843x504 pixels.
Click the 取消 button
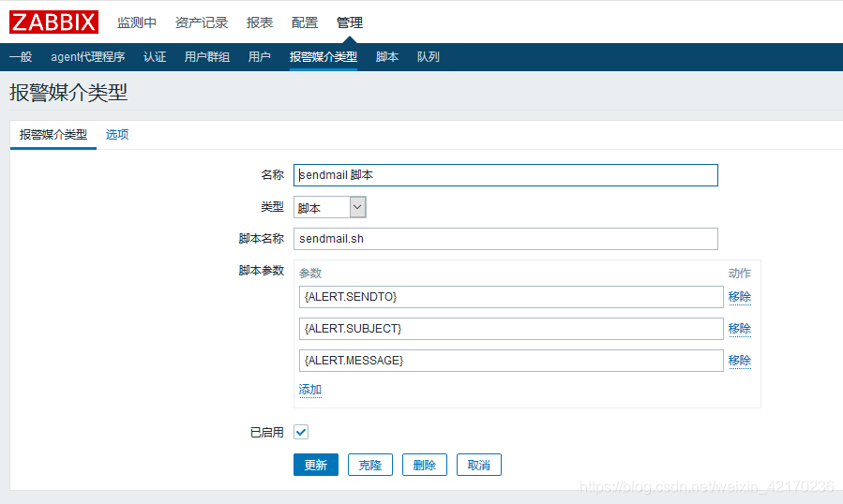pyautogui.click(x=478, y=465)
